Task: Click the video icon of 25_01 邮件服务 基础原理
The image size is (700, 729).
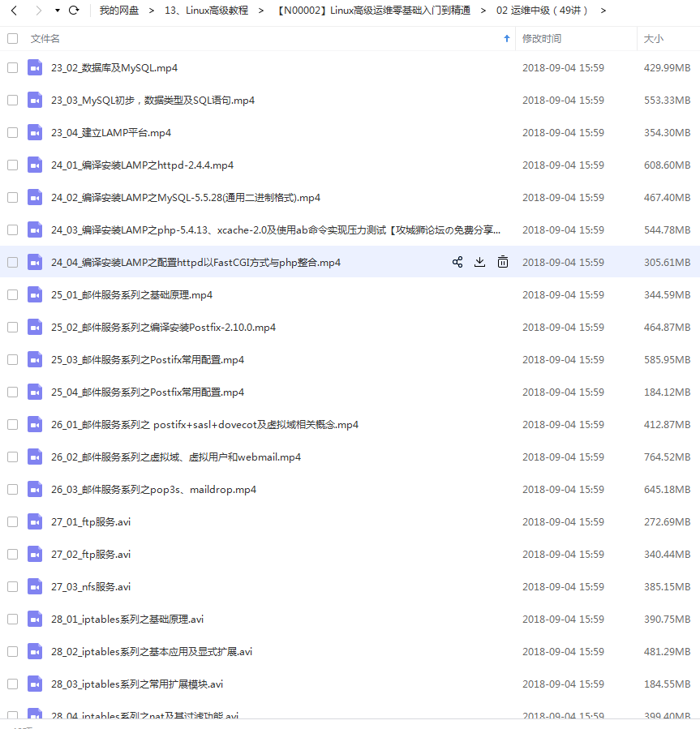Action: coord(35,294)
